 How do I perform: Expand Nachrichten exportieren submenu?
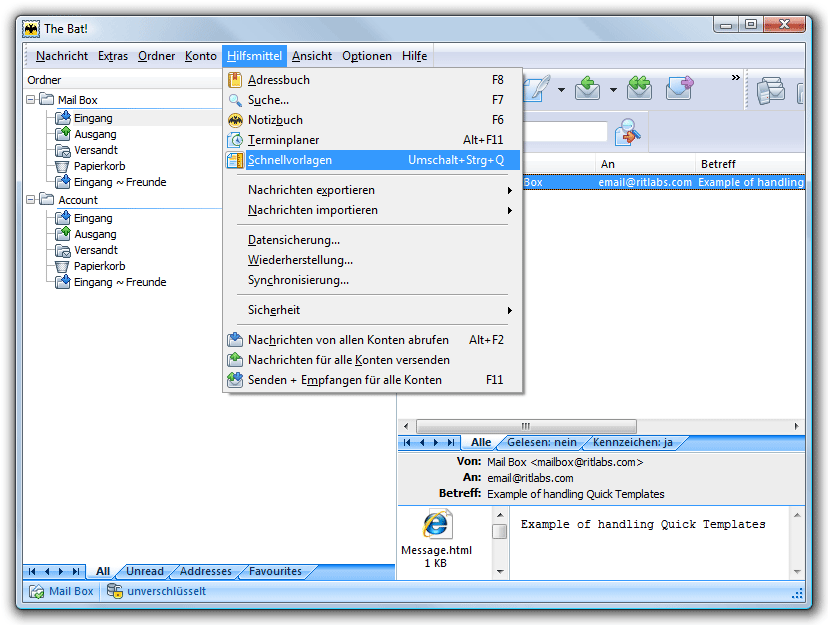[373, 190]
